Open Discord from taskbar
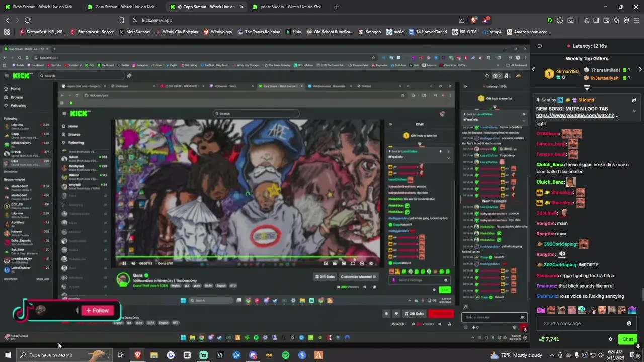The width and height of the screenshot is (644, 362). tap(253, 355)
